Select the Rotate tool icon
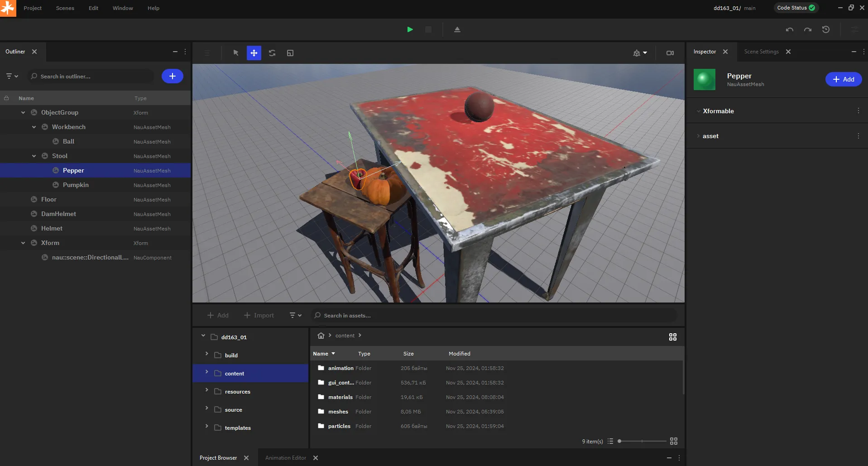Viewport: 868px width, 466px height. [x=272, y=53]
